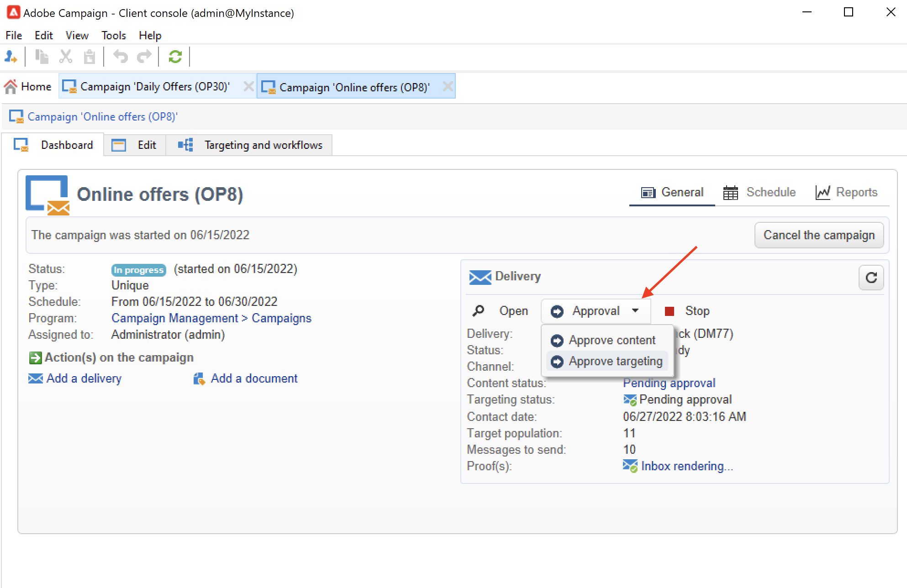Refresh the Delivery panel

871,278
